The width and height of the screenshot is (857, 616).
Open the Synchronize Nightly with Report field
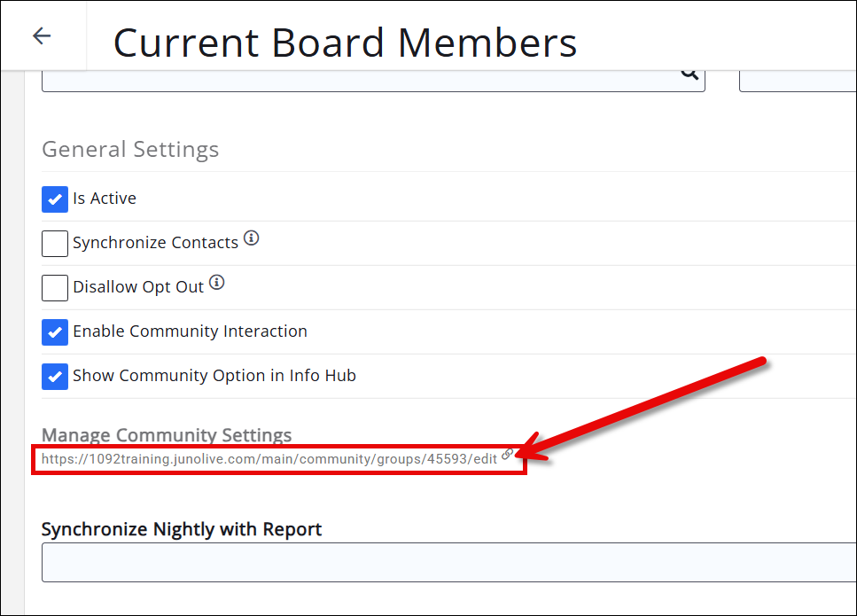coord(448,562)
